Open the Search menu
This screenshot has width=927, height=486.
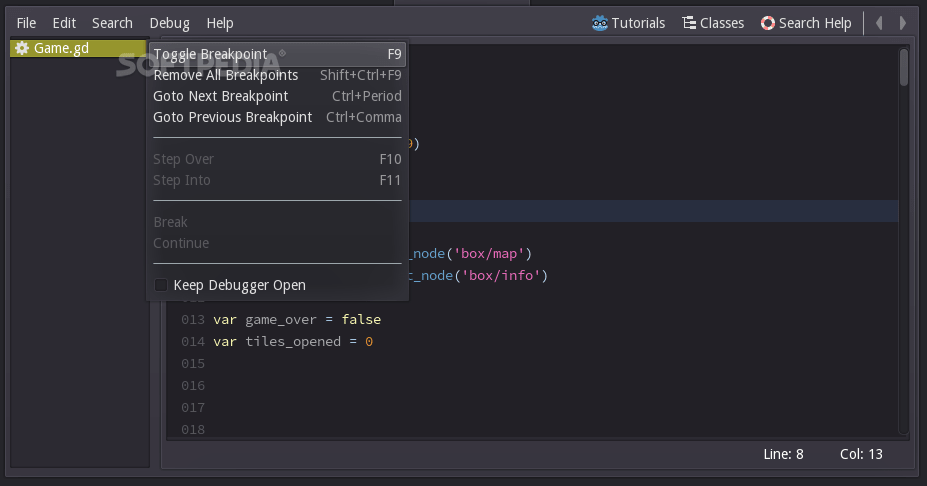click(x=112, y=23)
